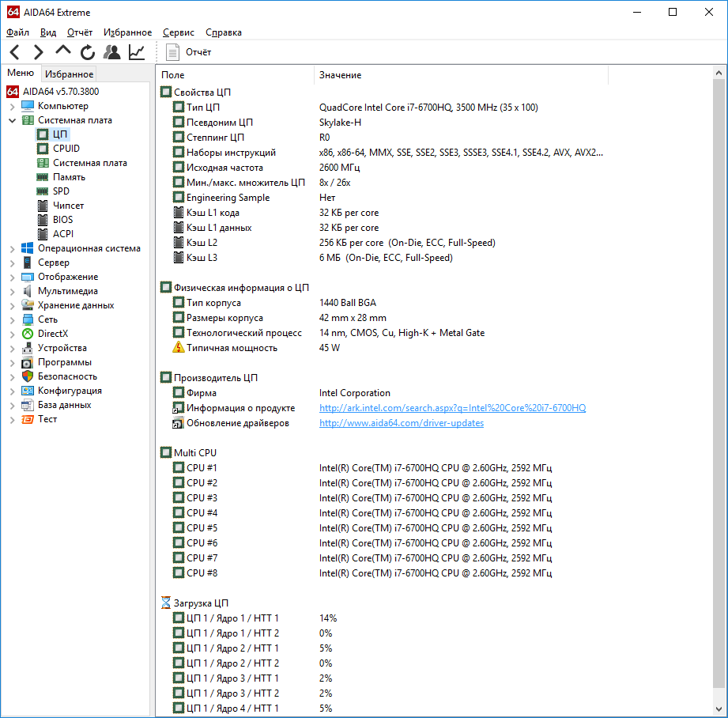Expand the Сеть tree node
The width and height of the screenshot is (728, 718).
coord(13,320)
